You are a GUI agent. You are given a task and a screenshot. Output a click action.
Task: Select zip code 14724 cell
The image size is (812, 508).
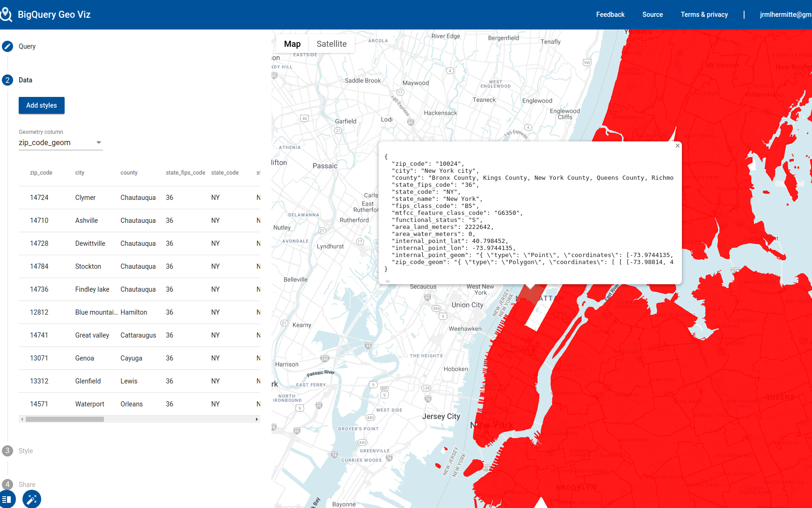click(x=39, y=198)
